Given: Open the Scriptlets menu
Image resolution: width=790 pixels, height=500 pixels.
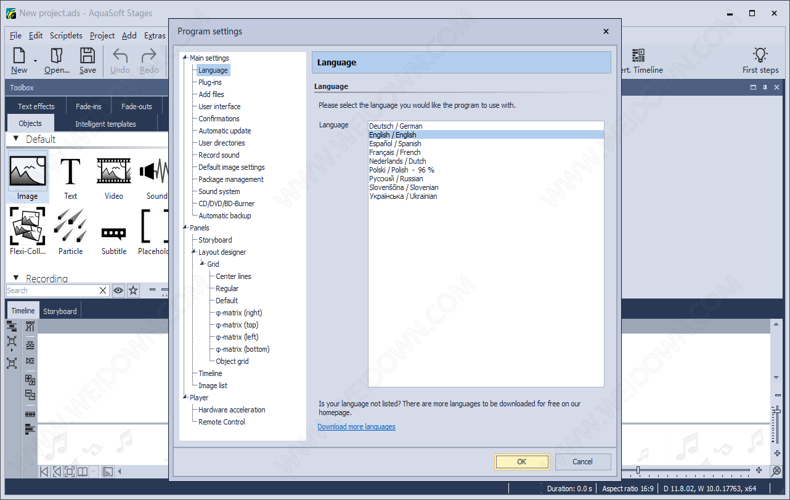Looking at the screenshot, I should [65, 35].
